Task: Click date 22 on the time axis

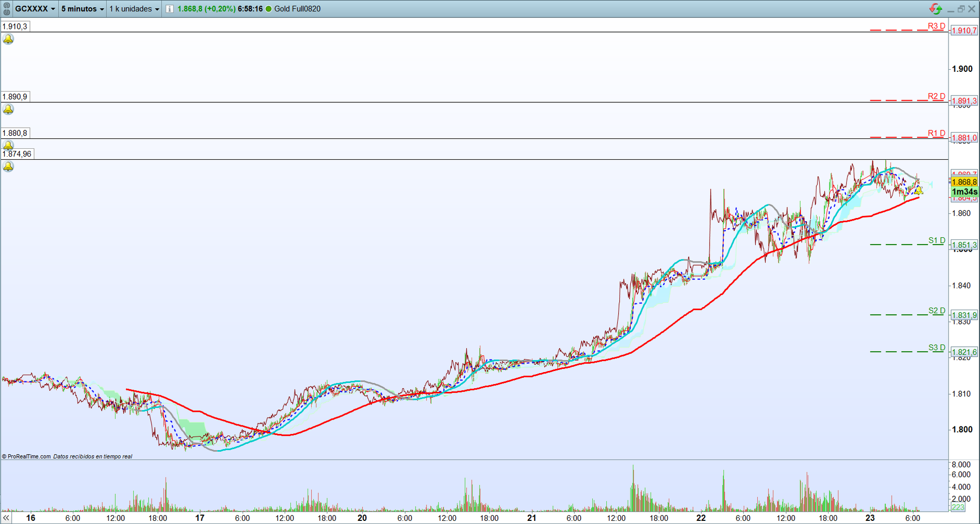Action: pos(701,518)
